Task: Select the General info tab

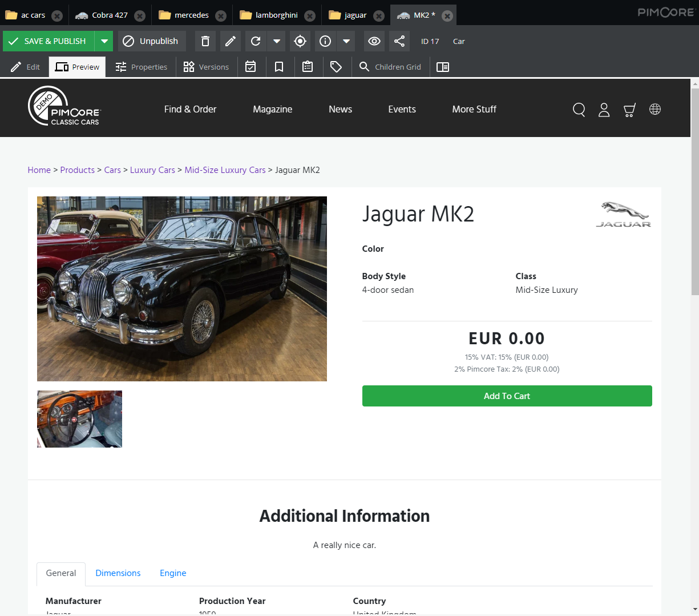Action: tap(61, 574)
